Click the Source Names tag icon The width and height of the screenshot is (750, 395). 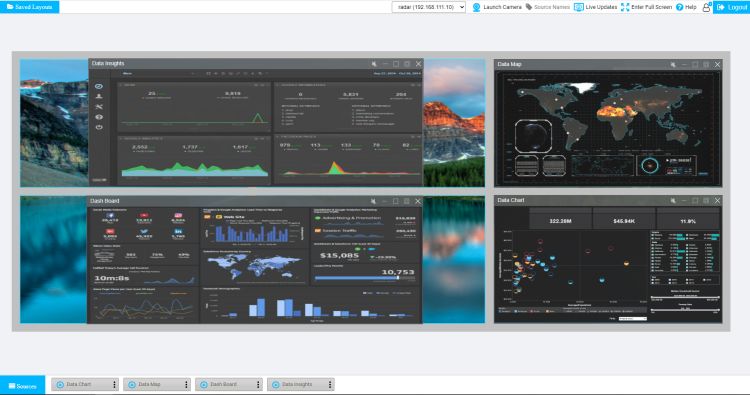[529, 7]
